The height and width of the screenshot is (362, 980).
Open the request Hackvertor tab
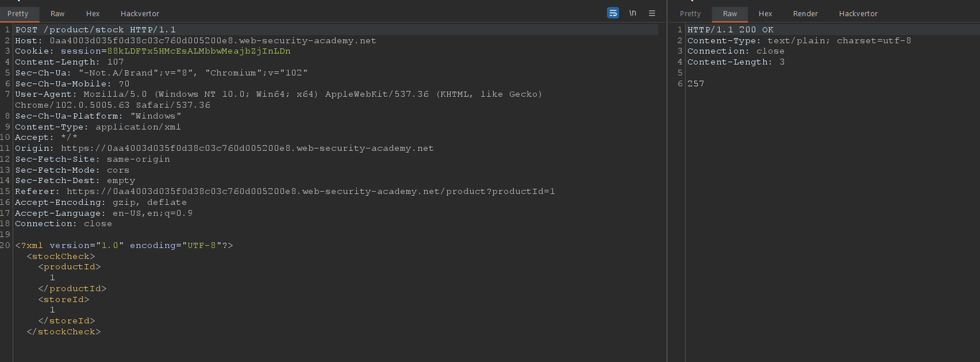point(140,14)
